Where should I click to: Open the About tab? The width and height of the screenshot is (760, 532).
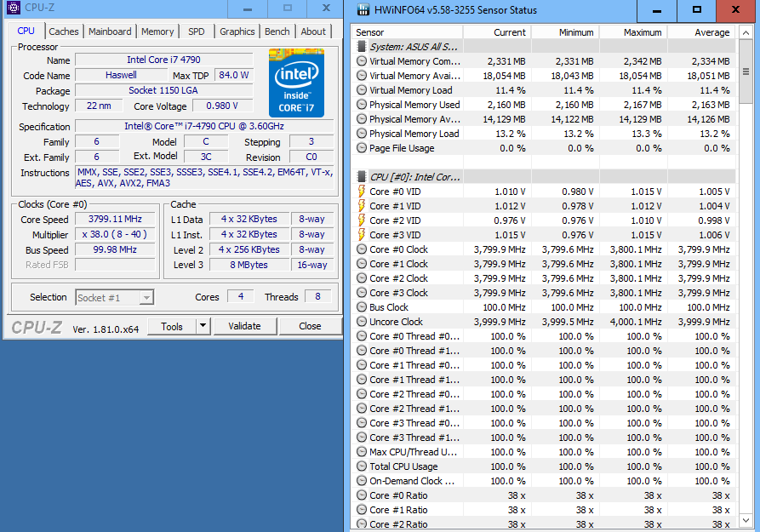(x=313, y=31)
